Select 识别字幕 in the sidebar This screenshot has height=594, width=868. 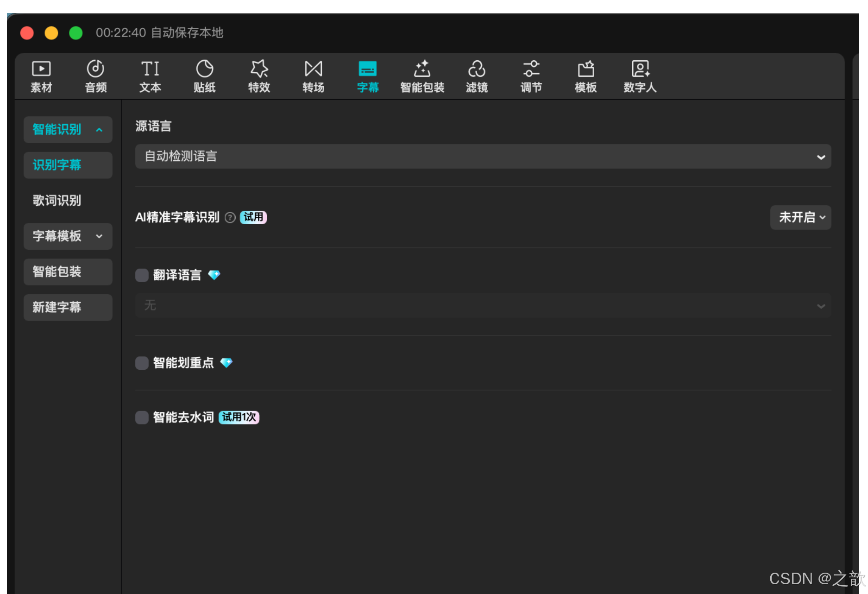pos(68,165)
